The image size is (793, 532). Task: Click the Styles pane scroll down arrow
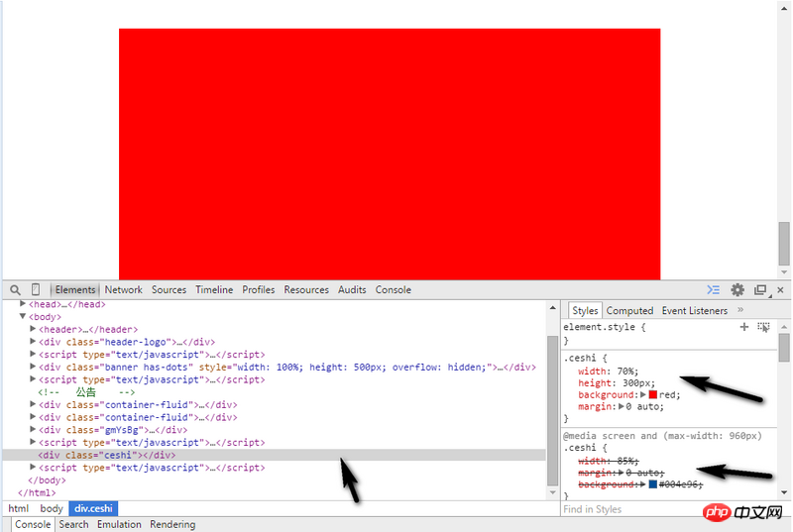[x=784, y=492]
